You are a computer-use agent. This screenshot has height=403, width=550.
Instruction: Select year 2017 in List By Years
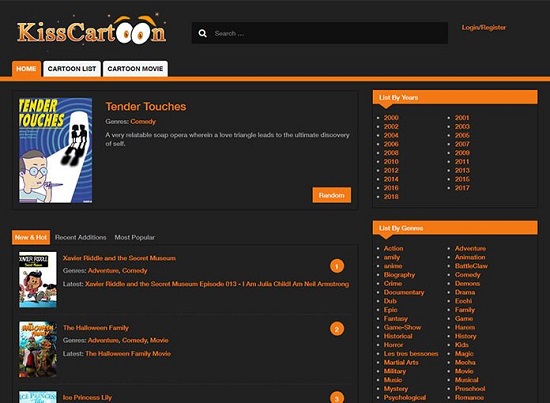(462, 188)
